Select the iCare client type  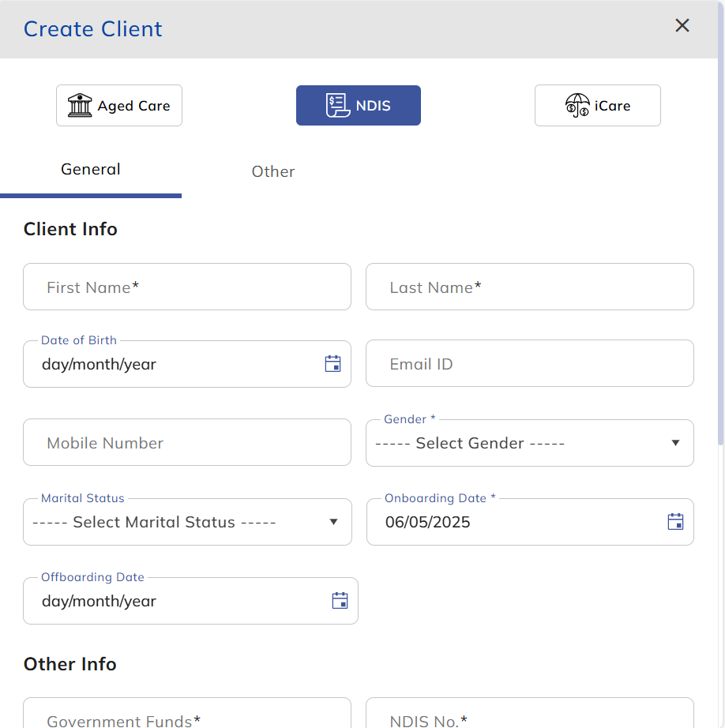click(597, 105)
